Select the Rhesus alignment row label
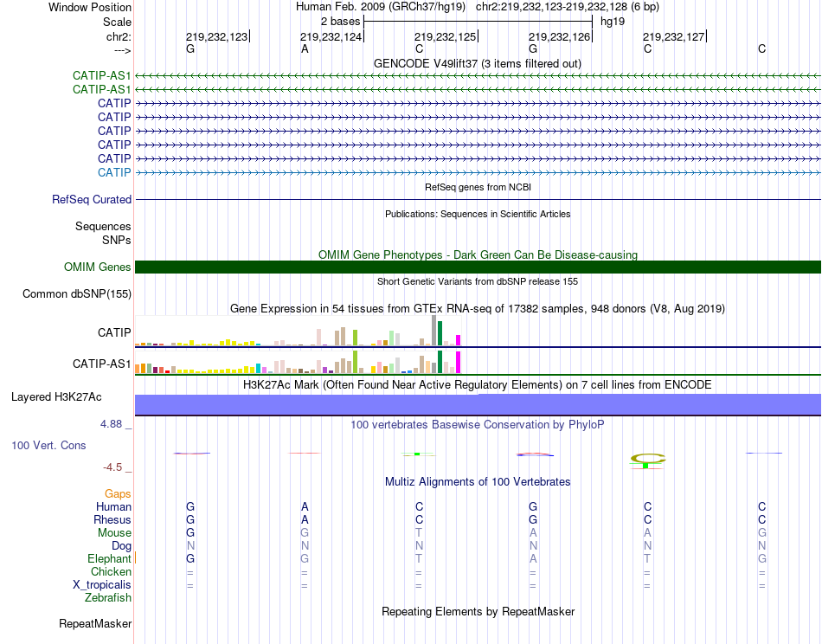822x644 pixels. [112, 519]
